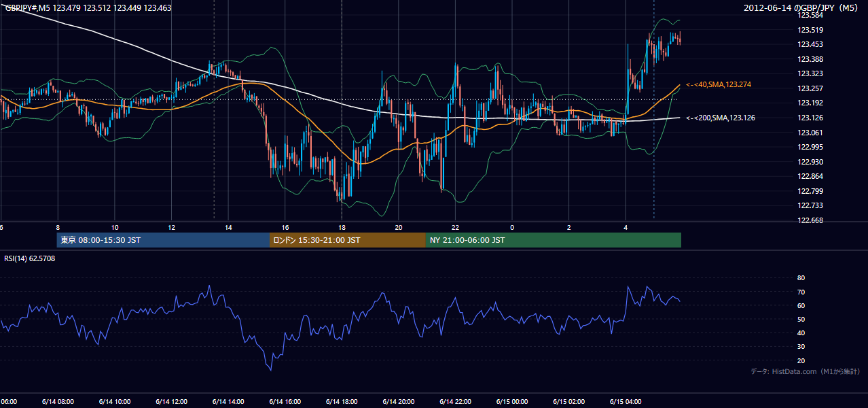
Task: Click hour label 16 under the price chart
Action: (285, 228)
